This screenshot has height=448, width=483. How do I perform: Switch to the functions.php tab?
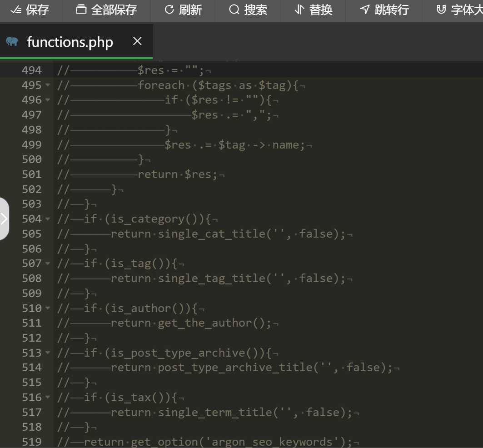tap(70, 42)
